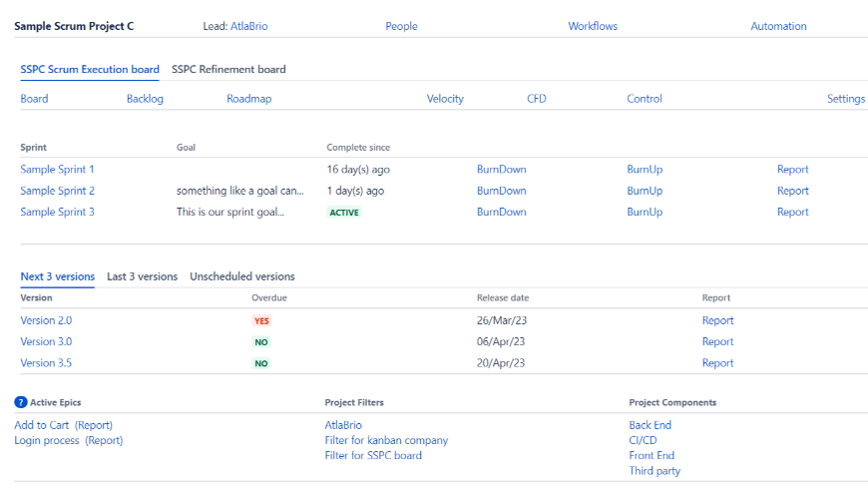Open Version 2.0 details
This screenshot has width=868, height=494.
point(46,320)
